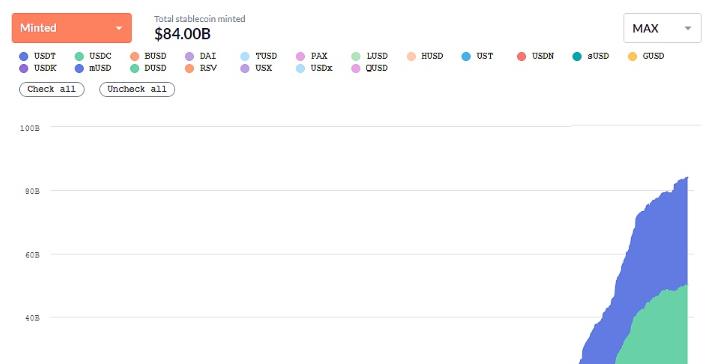Click the Check all button
Screen dimensions: 711x364
[52, 89]
